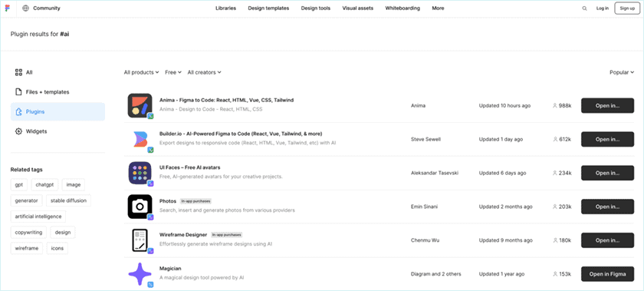This screenshot has height=291, width=644.
Task: Click the Log in link
Action: click(603, 8)
